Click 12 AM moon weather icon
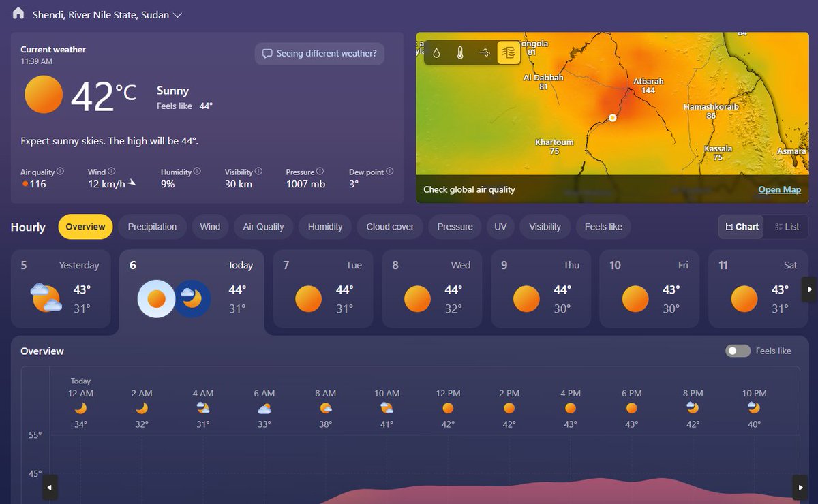The height and width of the screenshot is (504, 818). pyautogui.click(x=80, y=408)
